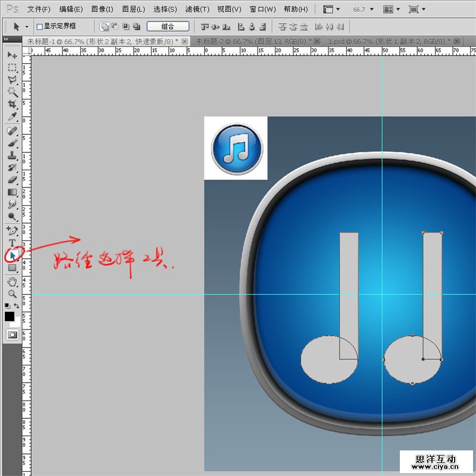Image resolution: width=476 pixels, height=476 pixels.
Task: Click the iTunes reference icon thumbnail
Action: 236,148
